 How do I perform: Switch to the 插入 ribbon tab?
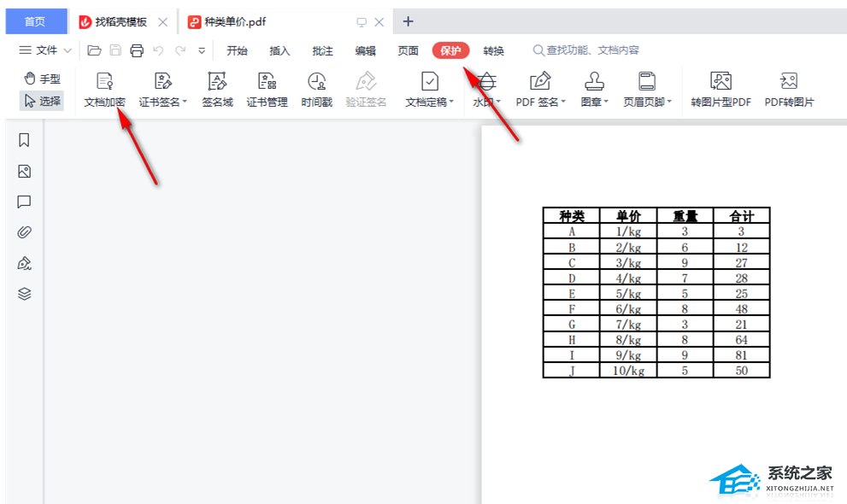279,50
